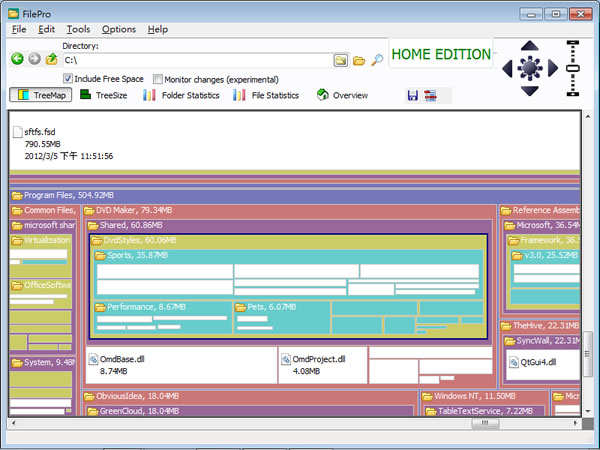Image resolution: width=600 pixels, height=450 pixels.
Task: Pan left with the left navigation arrow
Action: 507,68
